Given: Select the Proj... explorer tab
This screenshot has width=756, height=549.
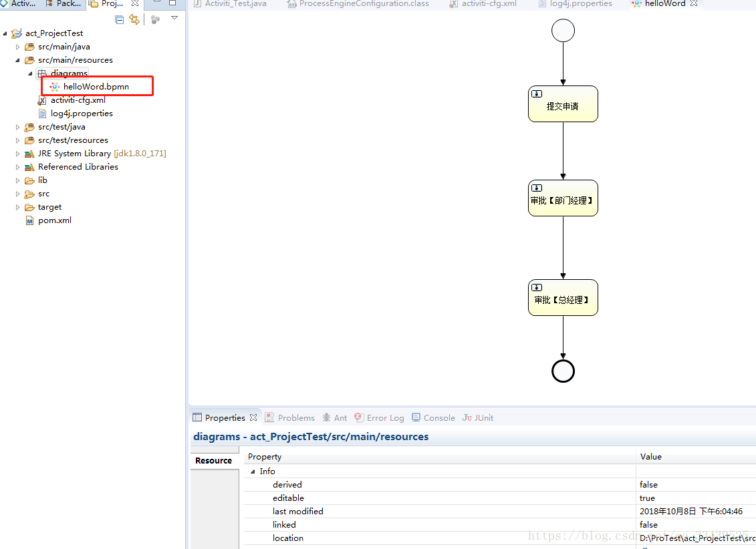Looking at the screenshot, I should point(107,4).
